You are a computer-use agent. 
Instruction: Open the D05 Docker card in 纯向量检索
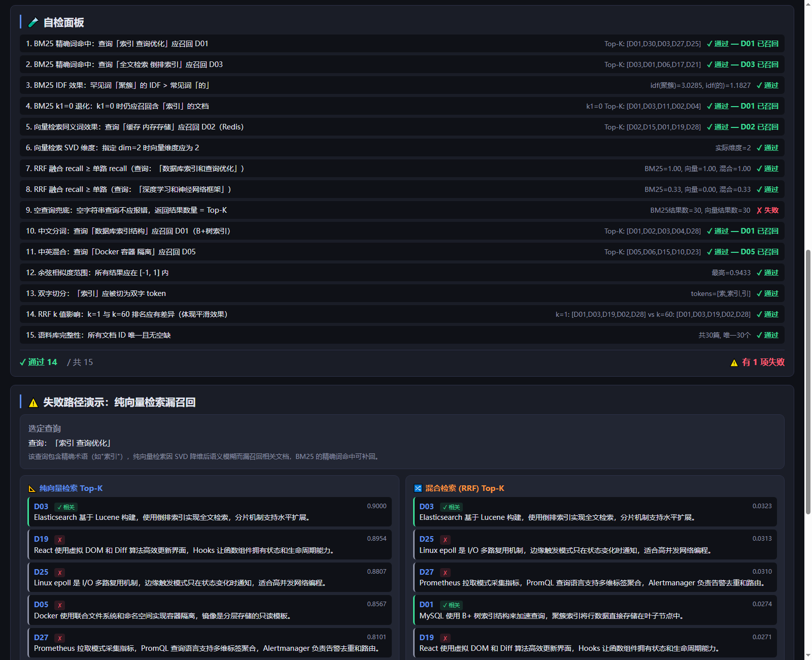210,610
